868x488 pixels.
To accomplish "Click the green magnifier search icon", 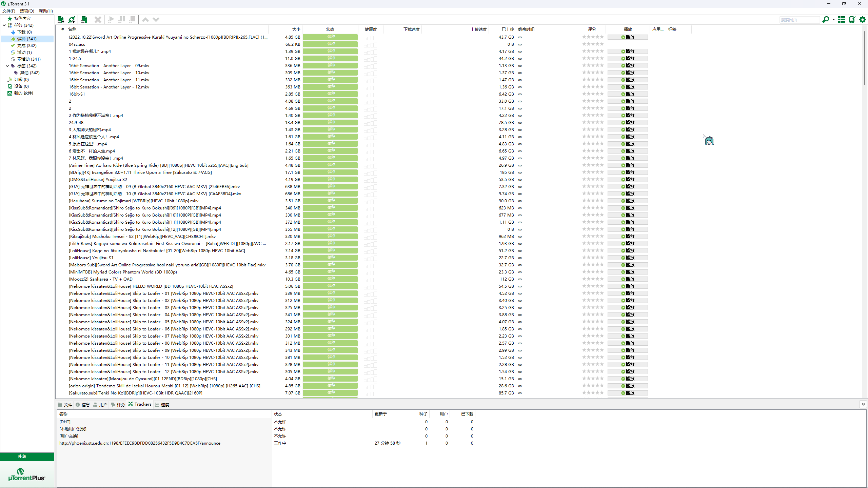I will coord(826,20).
